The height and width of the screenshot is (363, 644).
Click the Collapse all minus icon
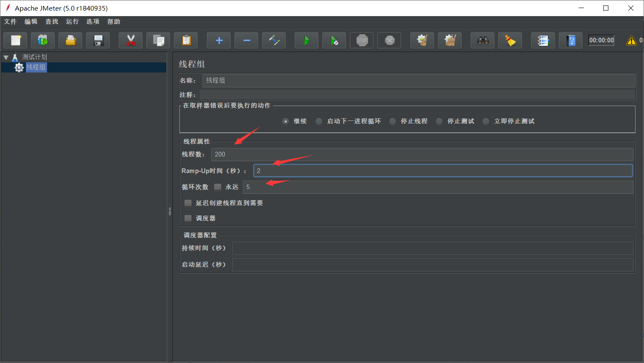[246, 40]
